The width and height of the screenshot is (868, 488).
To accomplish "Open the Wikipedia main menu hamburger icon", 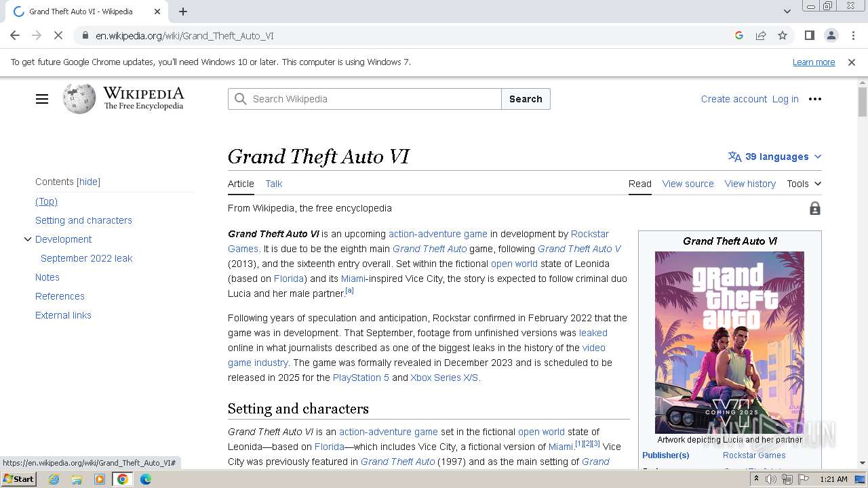I will pyautogui.click(x=42, y=99).
